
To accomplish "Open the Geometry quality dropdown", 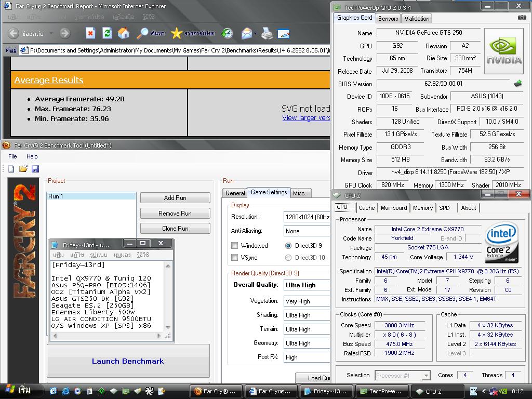I will [307, 343].
